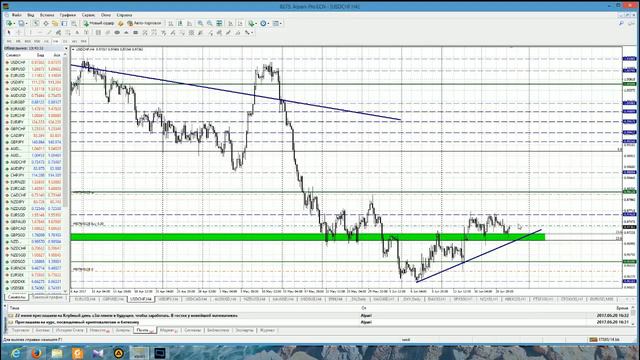Open File Explorer from the taskbar
Viewport: 640px width, 360px height.
[x=57, y=353]
